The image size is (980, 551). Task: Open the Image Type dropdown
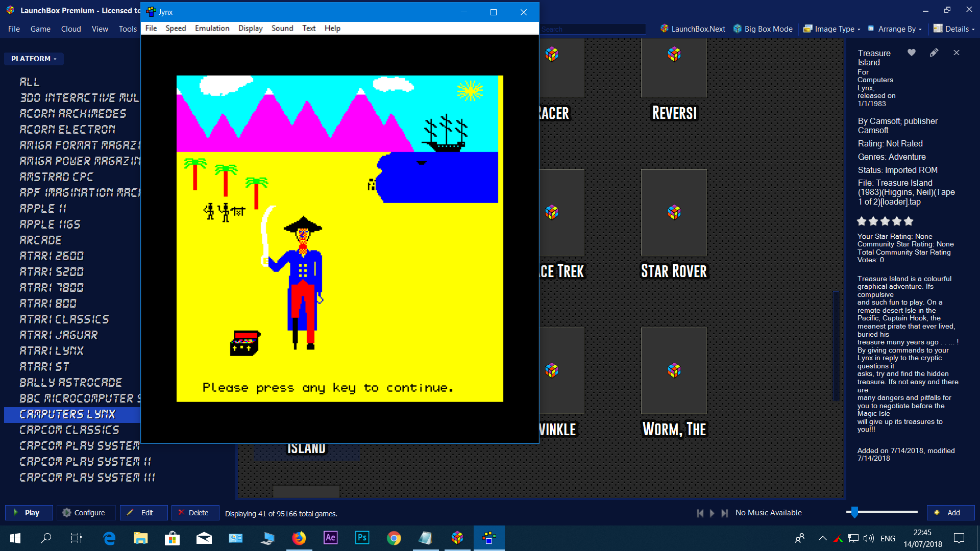(x=832, y=29)
